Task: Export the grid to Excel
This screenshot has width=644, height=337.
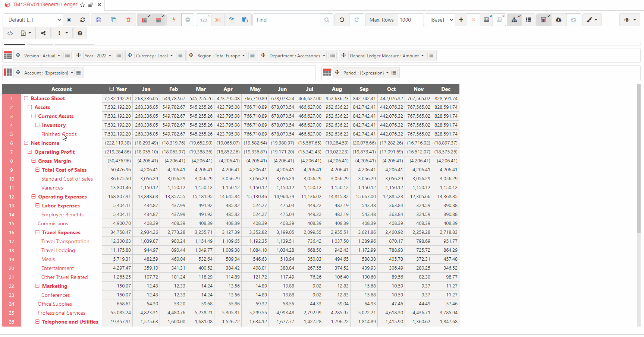Action: click(x=23, y=33)
